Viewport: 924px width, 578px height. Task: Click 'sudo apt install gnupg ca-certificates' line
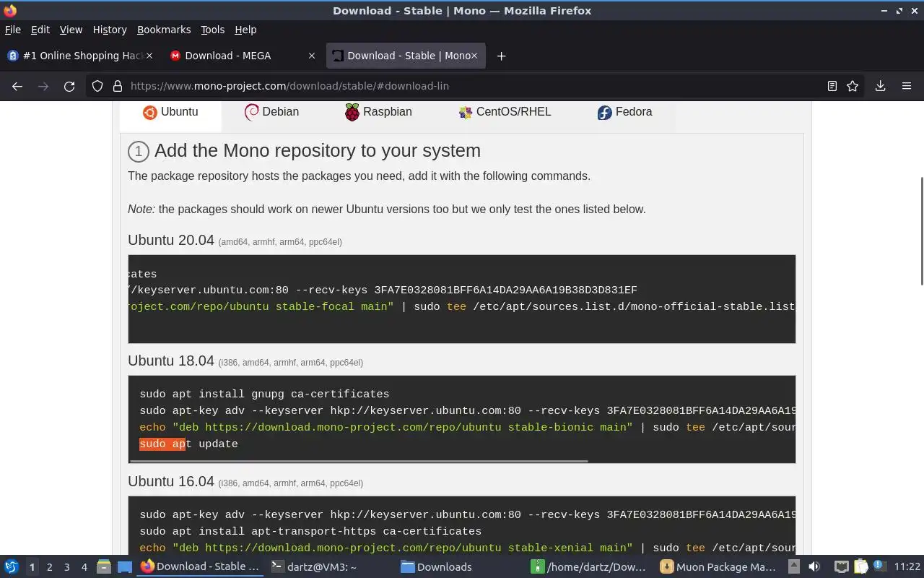[264, 394]
